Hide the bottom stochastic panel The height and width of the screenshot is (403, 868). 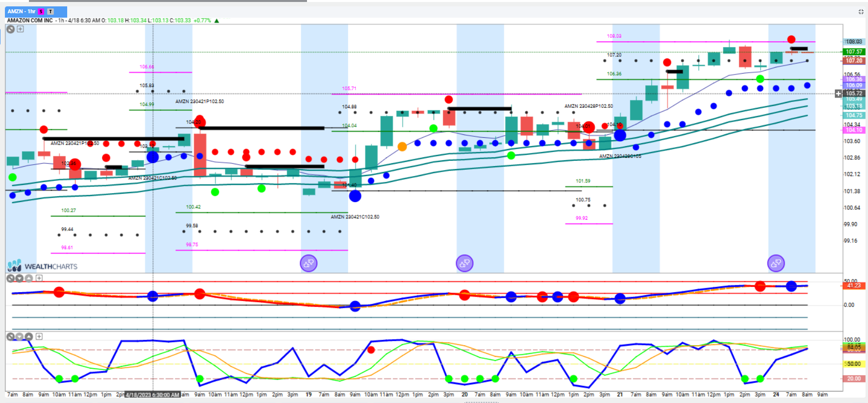[x=10, y=337]
